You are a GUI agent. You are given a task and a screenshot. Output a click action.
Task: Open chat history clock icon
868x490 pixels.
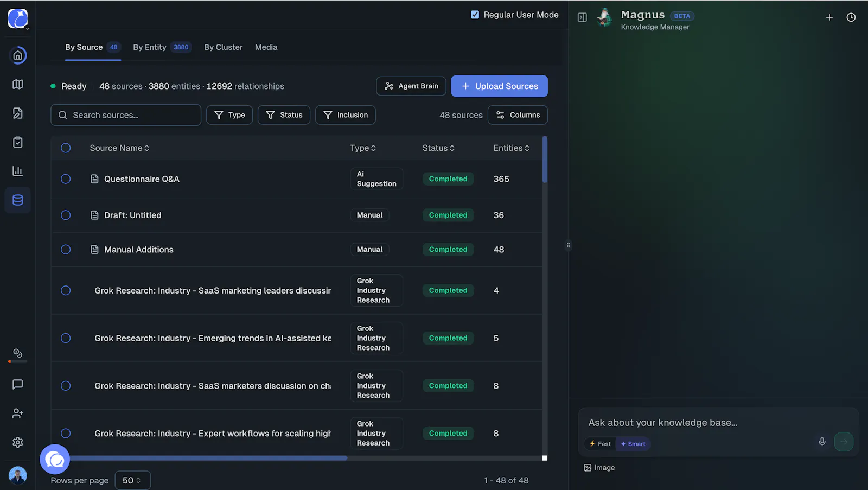click(851, 17)
